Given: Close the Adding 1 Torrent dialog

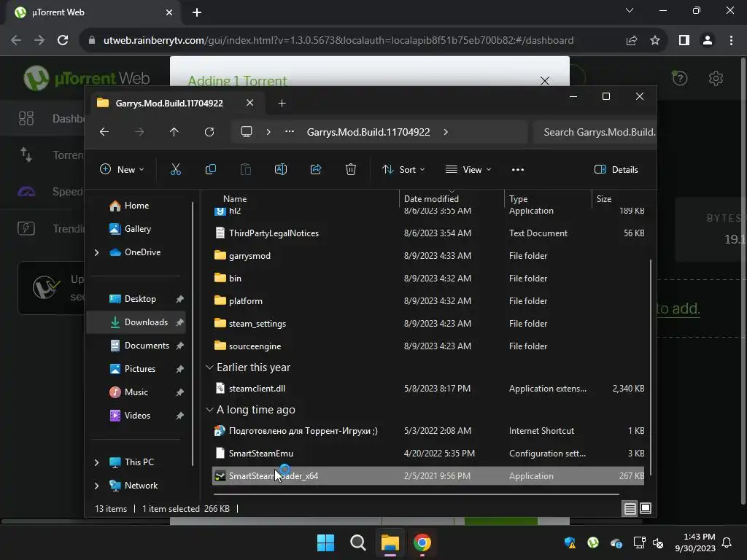Looking at the screenshot, I should (x=544, y=81).
